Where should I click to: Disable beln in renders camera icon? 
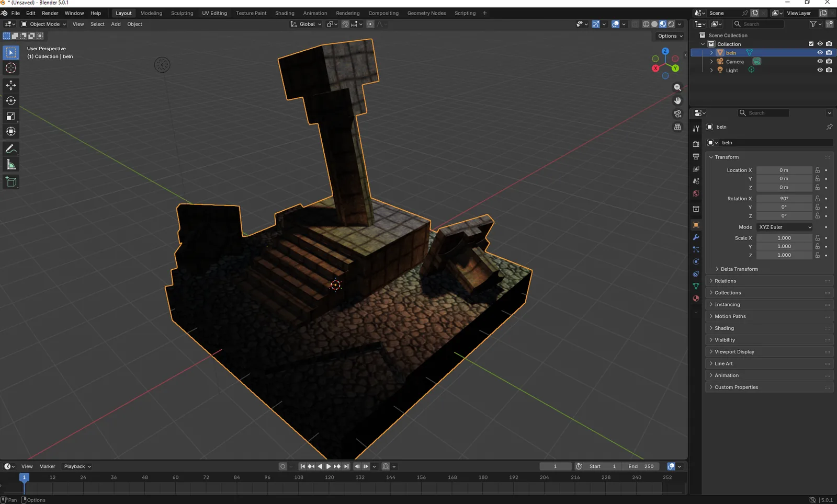829,53
